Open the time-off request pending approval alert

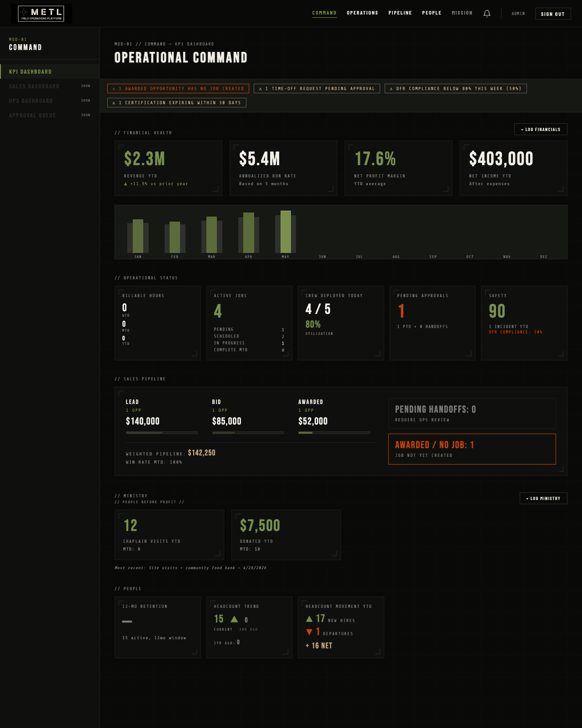click(317, 89)
